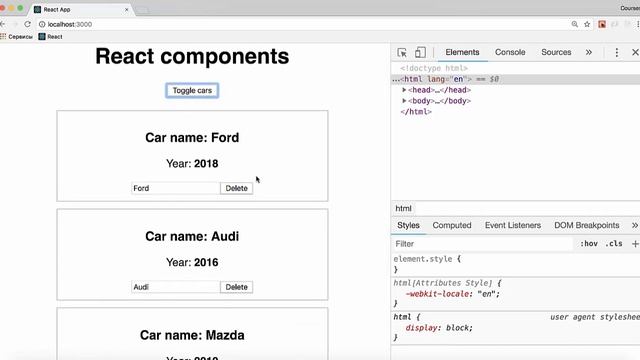Show more DevTools tabs chevron

point(589,52)
